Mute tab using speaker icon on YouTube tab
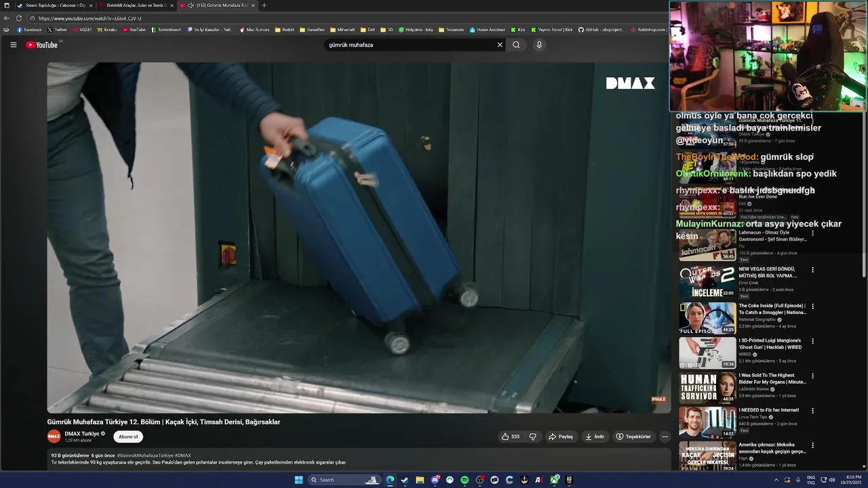This screenshot has width=868, height=488. [x=191, y=5]
